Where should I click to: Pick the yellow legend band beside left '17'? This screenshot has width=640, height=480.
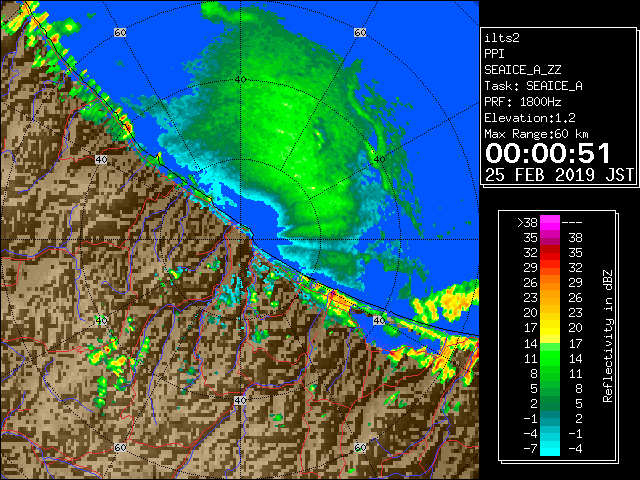pos(550,328)
